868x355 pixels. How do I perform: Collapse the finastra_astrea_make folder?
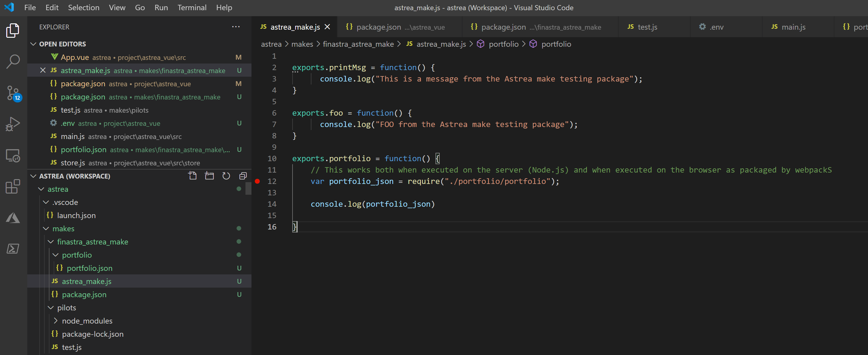(x=92, y=241)
